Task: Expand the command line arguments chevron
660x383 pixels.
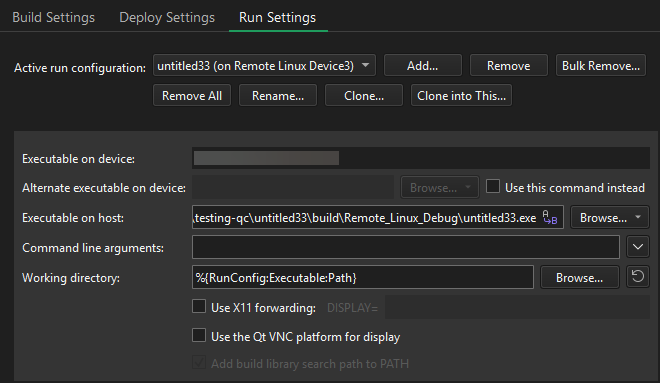Action: point(638,247)
